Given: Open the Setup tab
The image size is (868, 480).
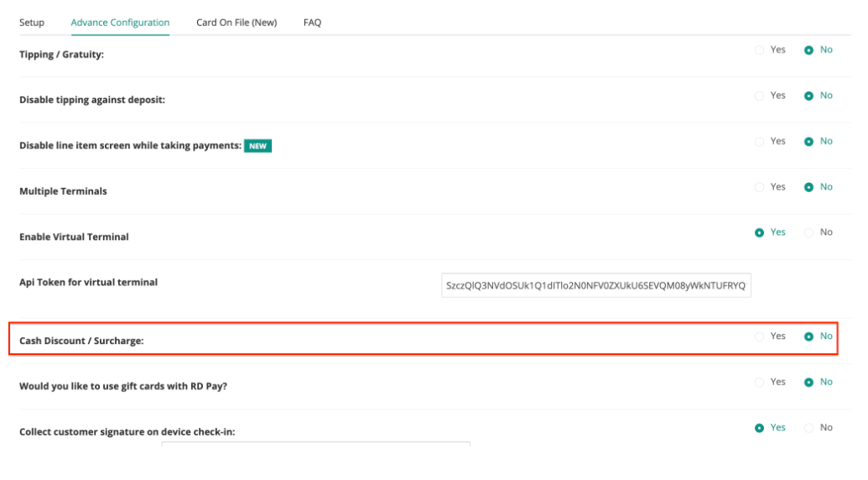Looking at the screenshot, I should click(32, 23).
